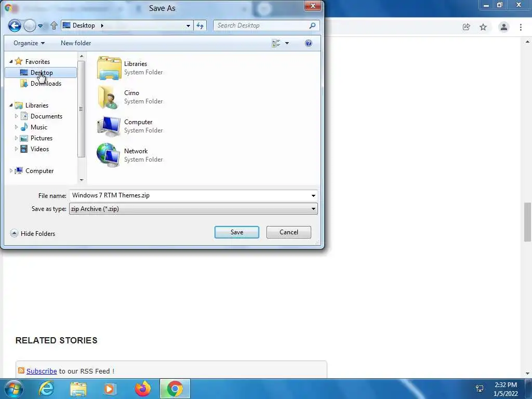Viewport: 532px width, 399px height.
Task: Select Desktop under Favorites
Action: 41,73
